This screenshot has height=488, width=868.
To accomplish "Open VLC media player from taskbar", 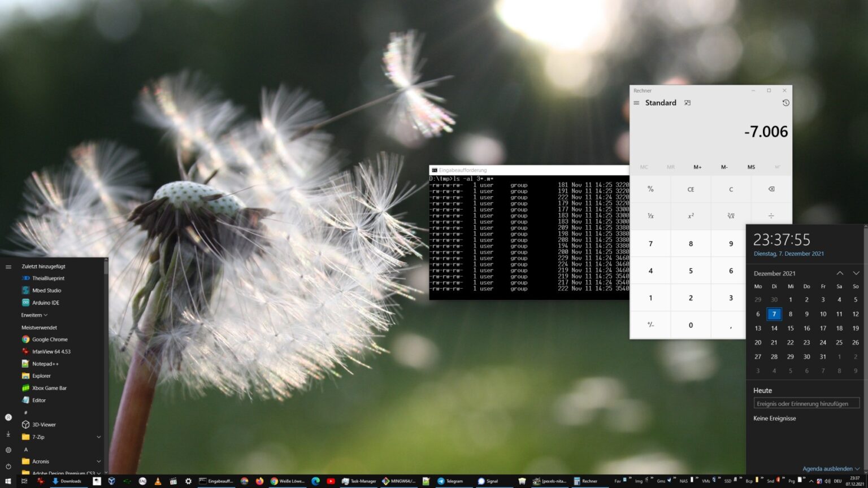I will (158, 481).
